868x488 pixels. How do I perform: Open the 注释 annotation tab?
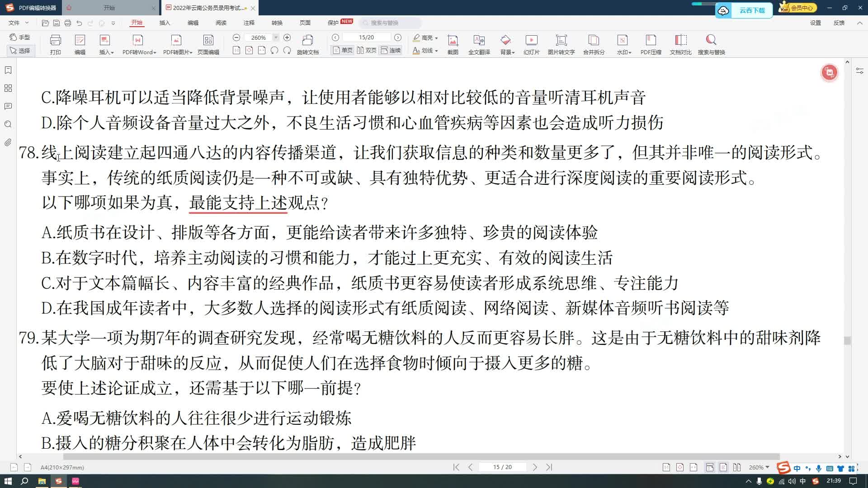(x=249, y=23)
